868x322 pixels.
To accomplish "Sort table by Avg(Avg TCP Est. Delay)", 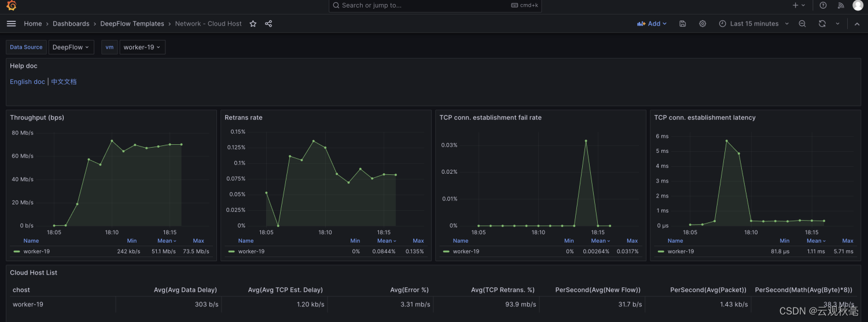I will [x=285, y=290].
